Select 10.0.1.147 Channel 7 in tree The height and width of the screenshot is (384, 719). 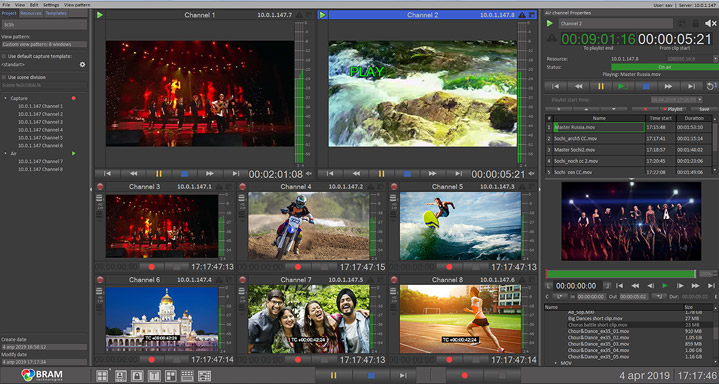[40, 161]
